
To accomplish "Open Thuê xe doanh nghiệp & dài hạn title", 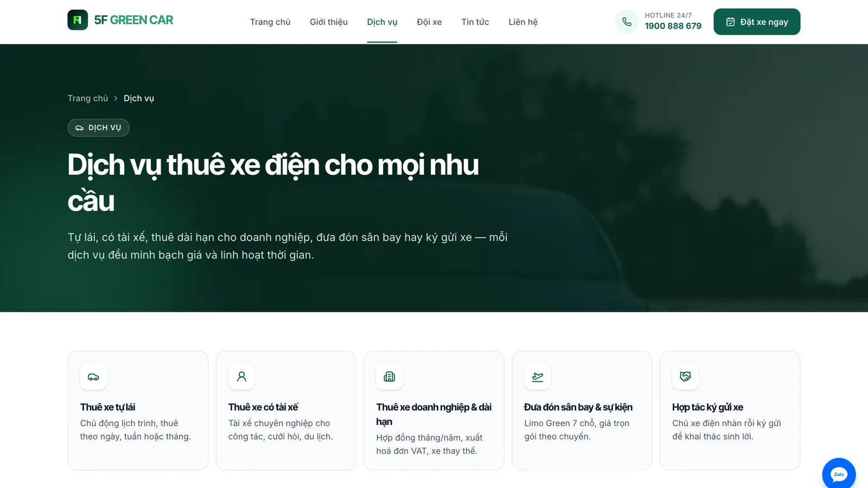I will click(x=434, y=414).
